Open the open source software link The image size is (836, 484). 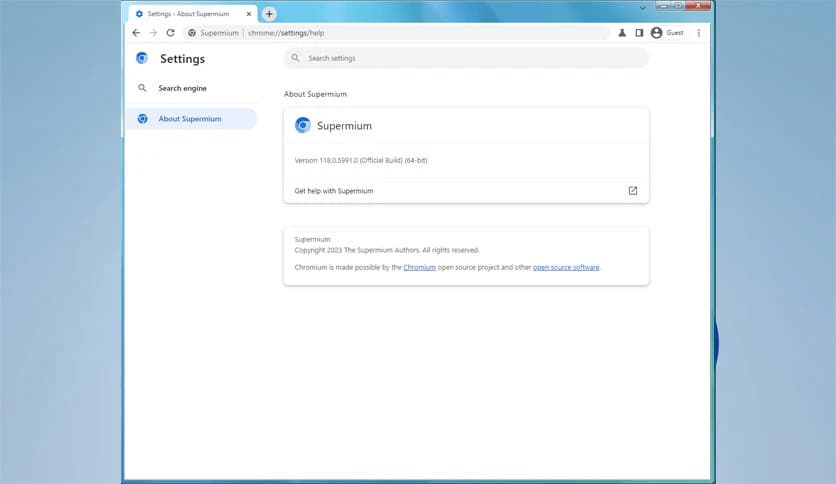(x=566, y=268)
